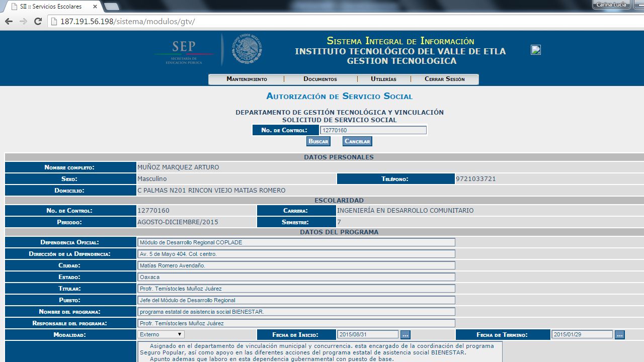This screenshot has width=644, height=362.
Task: Click the DATOS PERSONALES section header
Action: click(x=339, y=157)
